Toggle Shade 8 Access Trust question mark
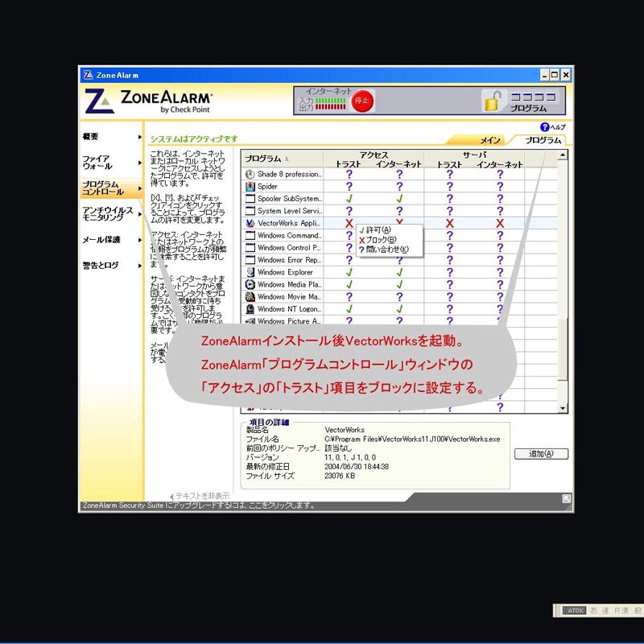This screenshot has height=644, width=644. [349, 174]
